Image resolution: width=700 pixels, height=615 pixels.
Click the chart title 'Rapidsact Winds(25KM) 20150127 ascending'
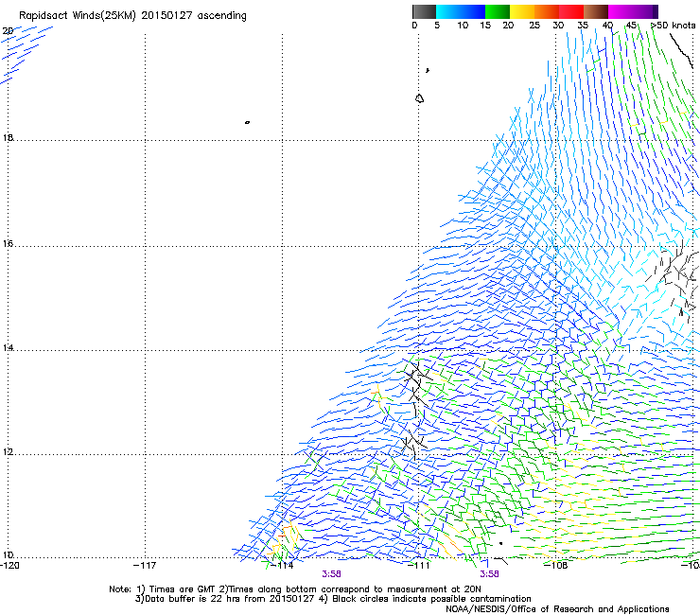pos(132,16)
